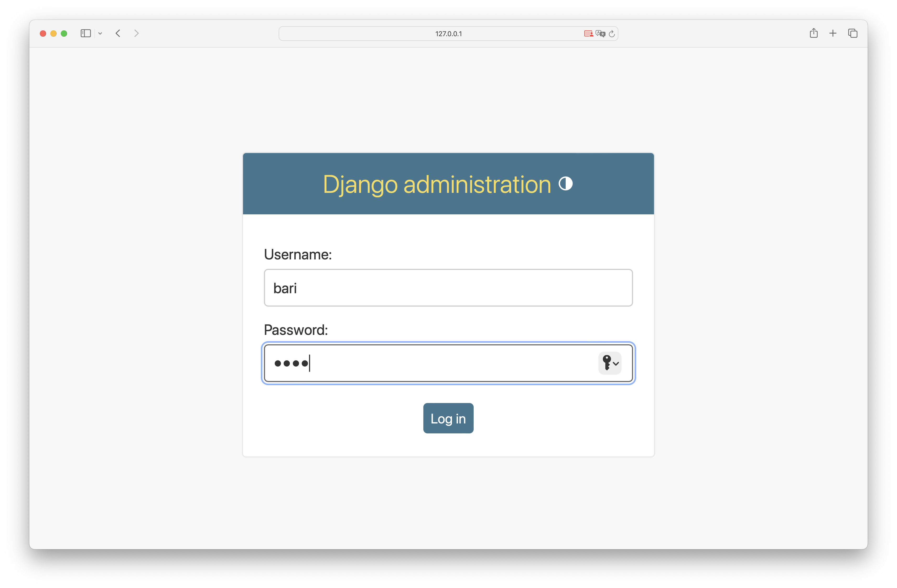Image resolution: width=897 pixels, height=588 pixels.
Task: Click the Username: label
Action: (x=298, y=255)
